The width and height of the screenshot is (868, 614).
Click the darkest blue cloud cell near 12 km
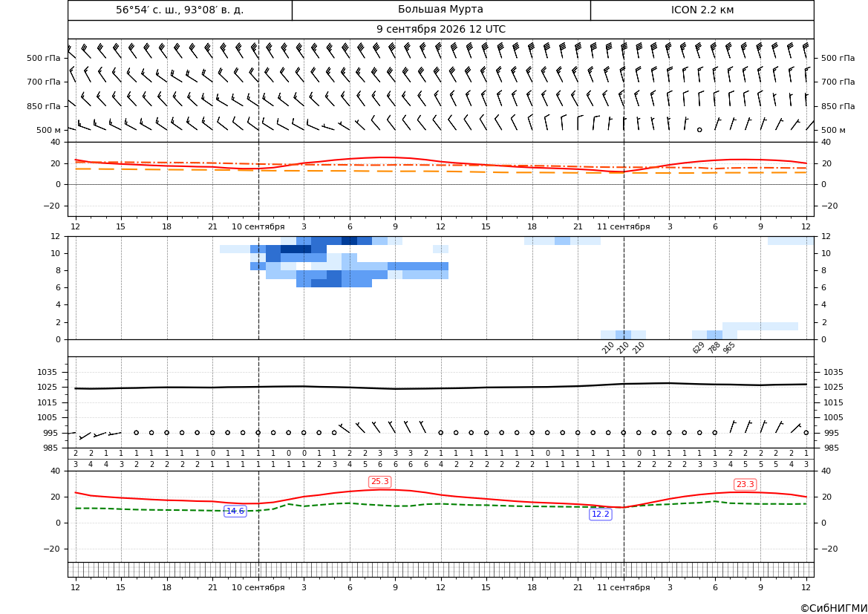349,241
